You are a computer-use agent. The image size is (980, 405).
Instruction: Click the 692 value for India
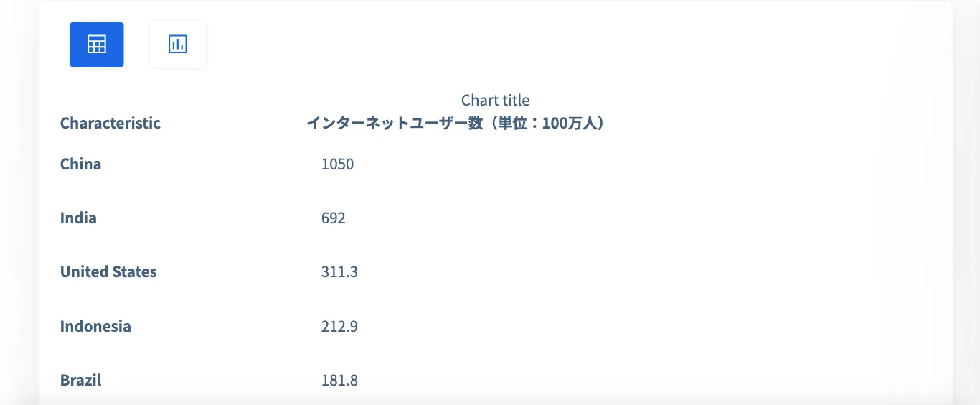[x=334, y=218]
